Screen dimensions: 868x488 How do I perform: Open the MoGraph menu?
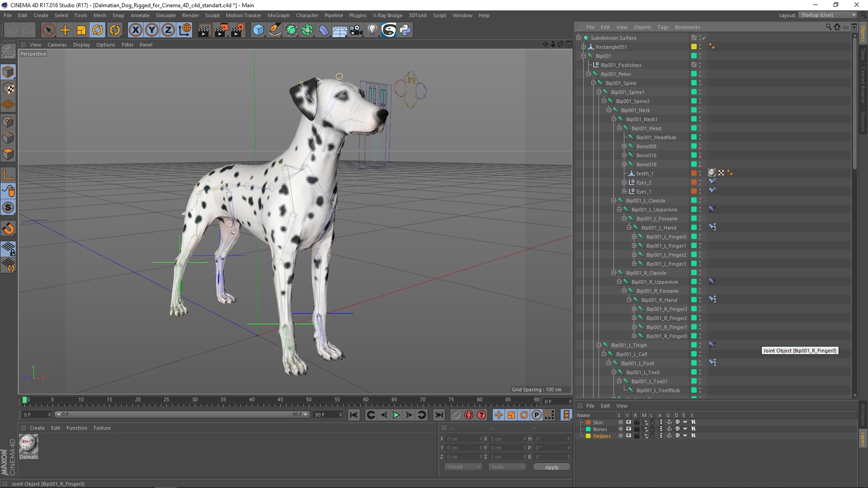click(x=278, y=15)
